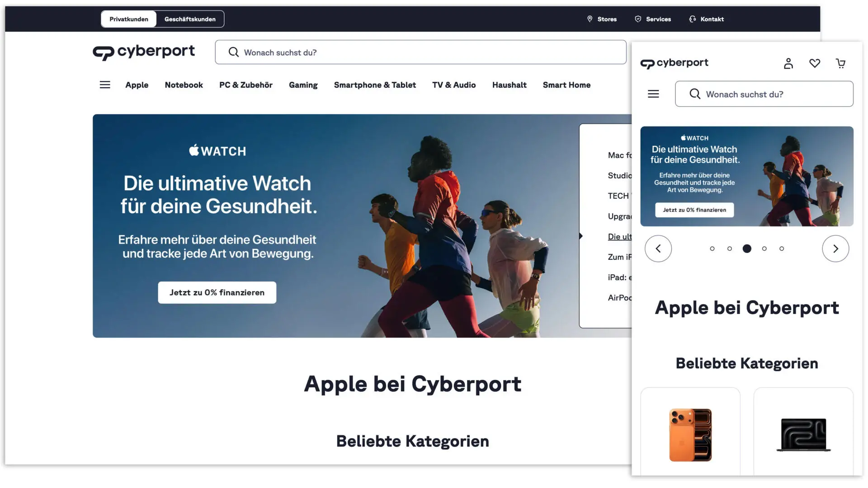Viewport: 868px width, 488px height.
Task: Click the mobile search magnifier icon
Action: 695,94
